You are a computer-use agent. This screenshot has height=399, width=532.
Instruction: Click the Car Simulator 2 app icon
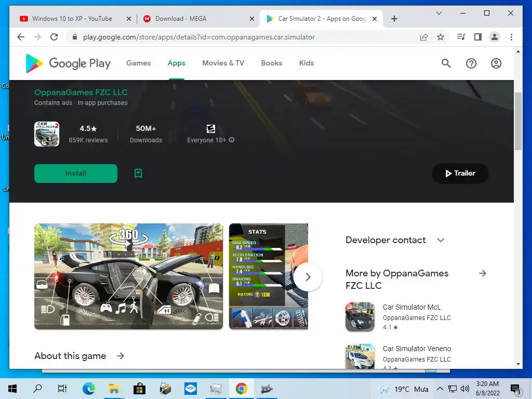pyautogui.click(x=47, y=134)
